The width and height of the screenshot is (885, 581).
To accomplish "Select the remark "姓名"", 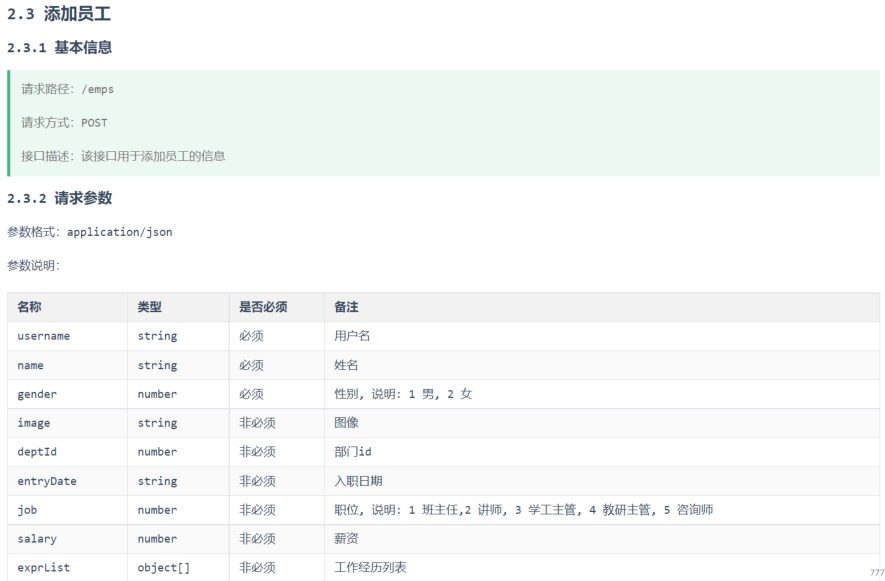I will tap(346, 365).
